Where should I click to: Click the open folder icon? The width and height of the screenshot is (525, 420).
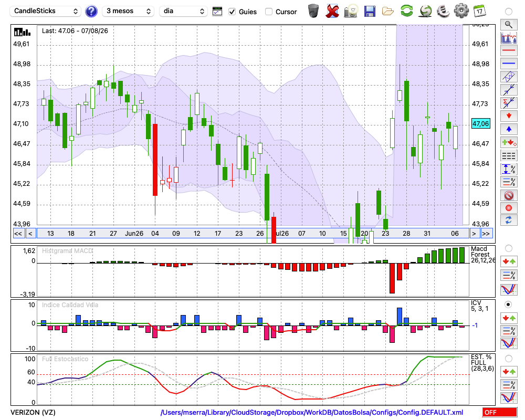[388, 12]
